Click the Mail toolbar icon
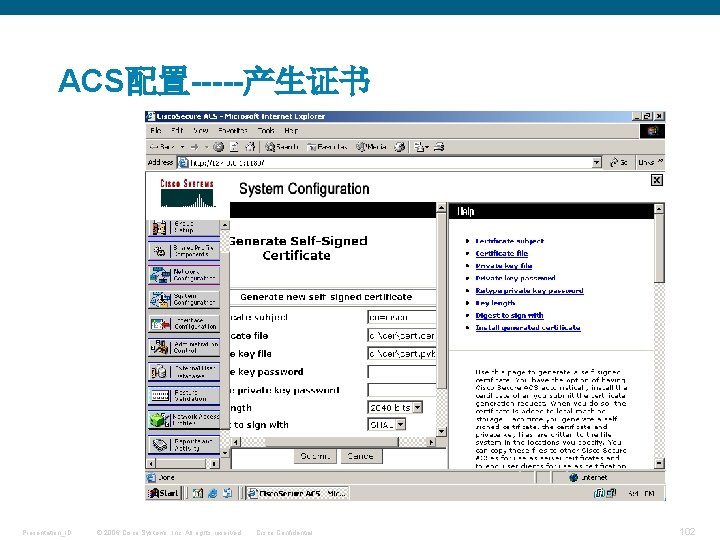This screenshot has width=720, height=540. click(x=421, y=147)
